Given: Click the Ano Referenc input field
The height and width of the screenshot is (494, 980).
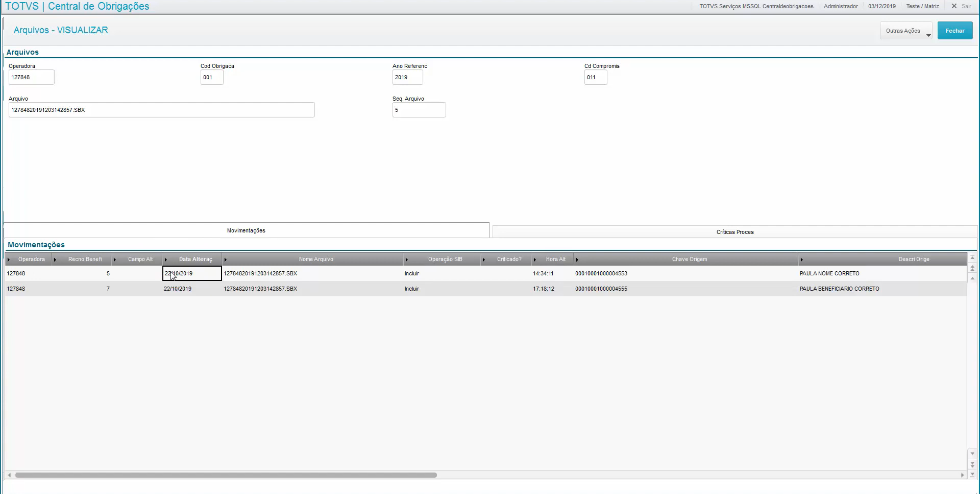Looking at the screenshot, I should point(407,77).
